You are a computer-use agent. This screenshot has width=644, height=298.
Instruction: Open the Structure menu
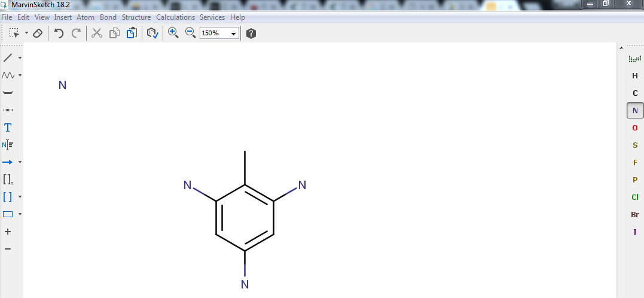(x=136, y=17)
